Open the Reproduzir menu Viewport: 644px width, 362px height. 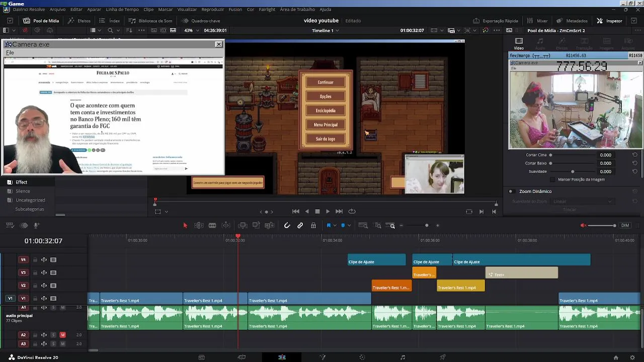coord(213,10)
